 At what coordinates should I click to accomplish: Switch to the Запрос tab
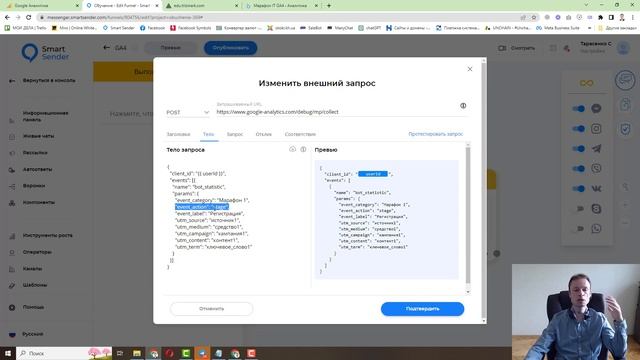tap(235, 134)
